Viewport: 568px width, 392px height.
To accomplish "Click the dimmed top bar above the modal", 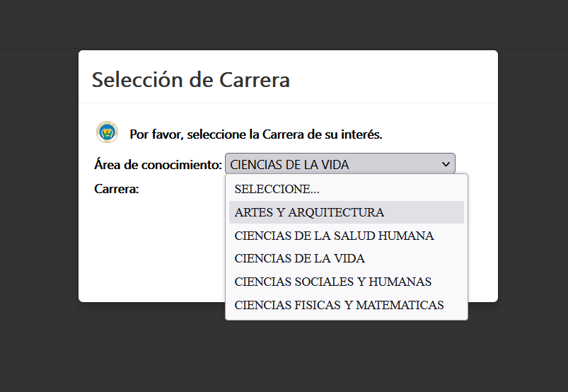I will click(284, 24).
